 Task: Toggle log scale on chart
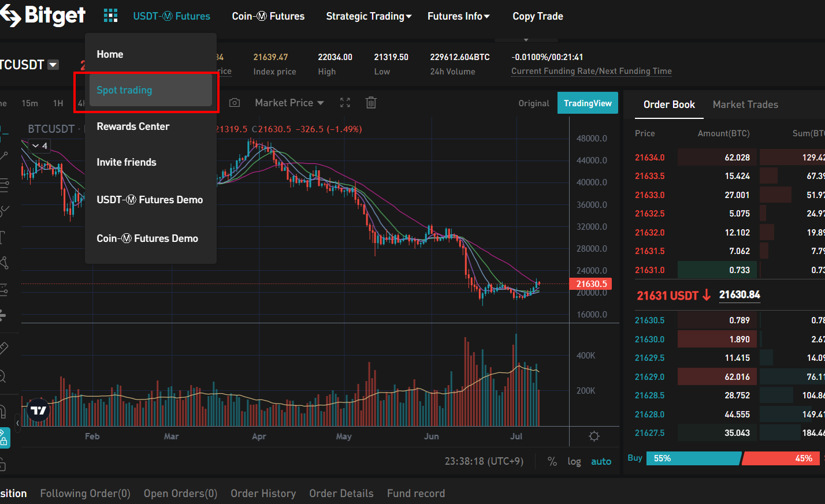574,461
